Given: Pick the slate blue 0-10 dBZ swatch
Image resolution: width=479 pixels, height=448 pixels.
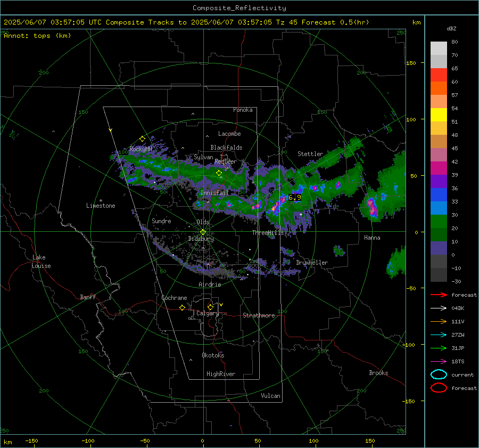Looking at the screenshot, I should point(439,248).
